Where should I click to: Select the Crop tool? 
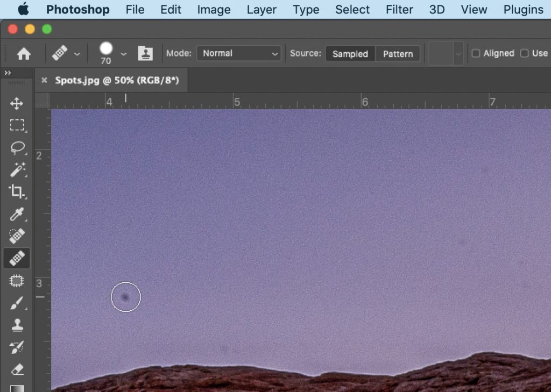click(x=17, y=192)
